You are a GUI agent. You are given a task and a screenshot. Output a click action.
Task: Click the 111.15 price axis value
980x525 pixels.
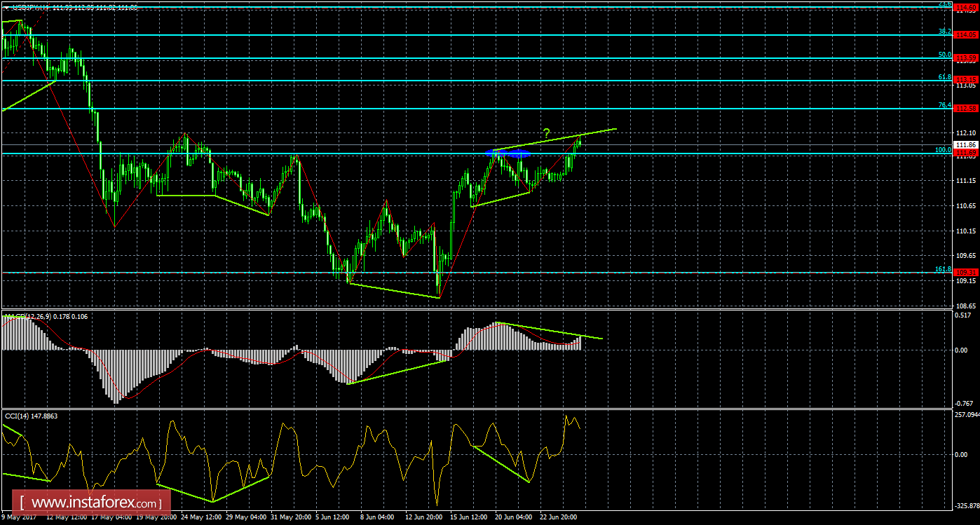(x=967, y=181)
